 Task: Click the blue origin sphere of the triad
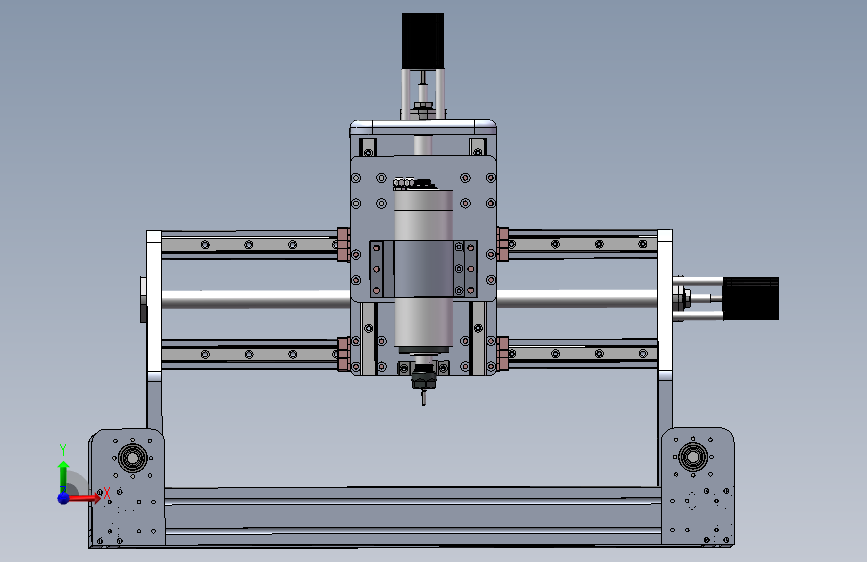point(64,498)
